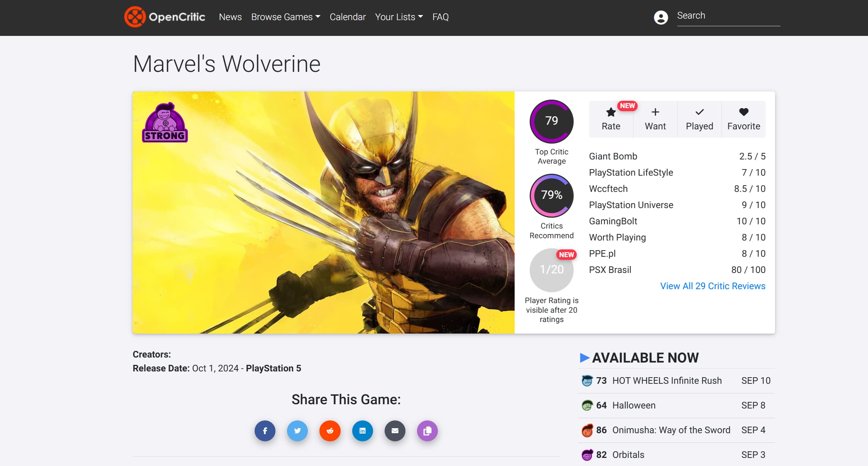Open the Calendar page
Screen dimensions: 868x466
click(348, 17)
